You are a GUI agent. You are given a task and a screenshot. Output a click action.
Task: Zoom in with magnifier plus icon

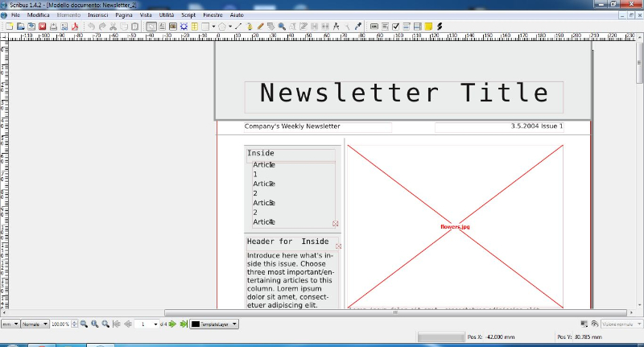pos(105,324)
